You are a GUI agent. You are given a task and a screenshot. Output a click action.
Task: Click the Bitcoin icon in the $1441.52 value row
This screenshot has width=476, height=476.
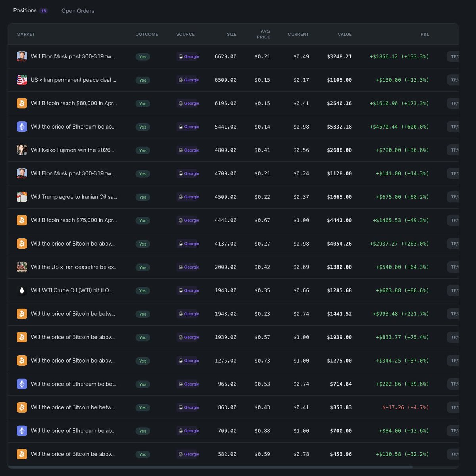click(x=22, y=314)
